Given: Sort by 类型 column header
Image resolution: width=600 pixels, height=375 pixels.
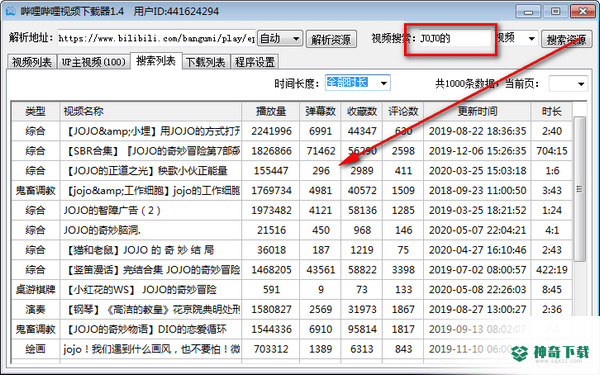Looking at the screenshot, I should click(x=36, y=111).
